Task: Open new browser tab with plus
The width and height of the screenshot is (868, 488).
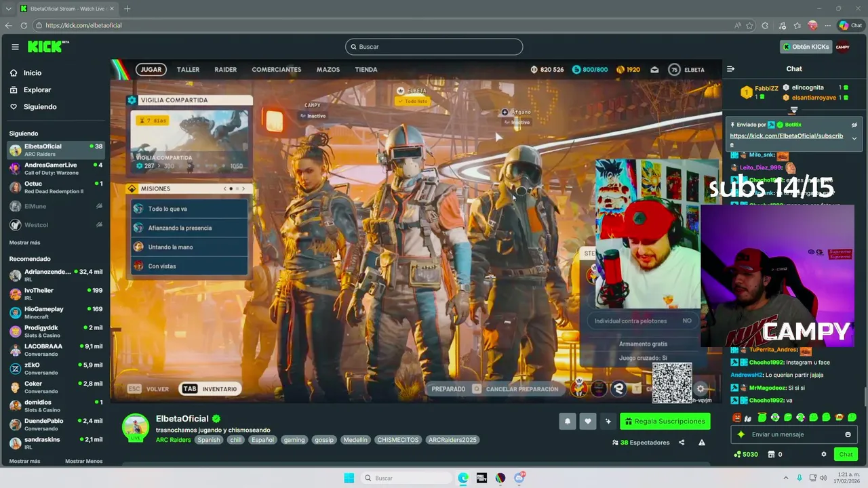Action: (x=127, y=9)
